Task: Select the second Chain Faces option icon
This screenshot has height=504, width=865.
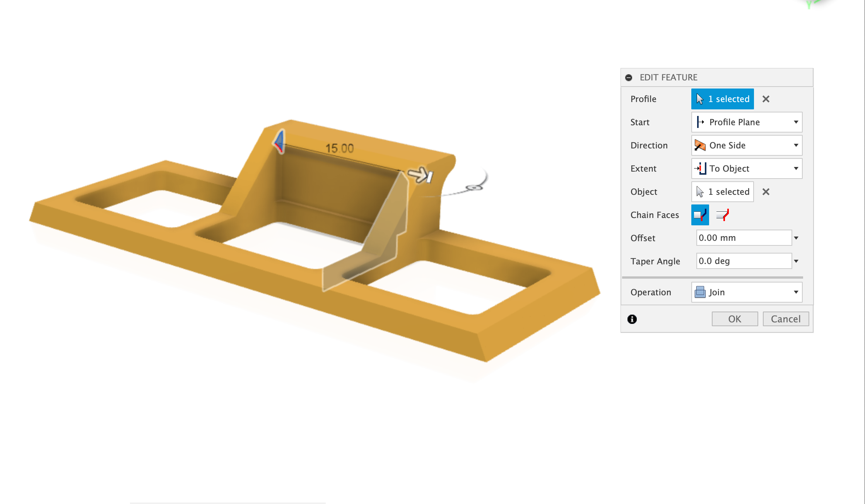Action: (722, 215)
